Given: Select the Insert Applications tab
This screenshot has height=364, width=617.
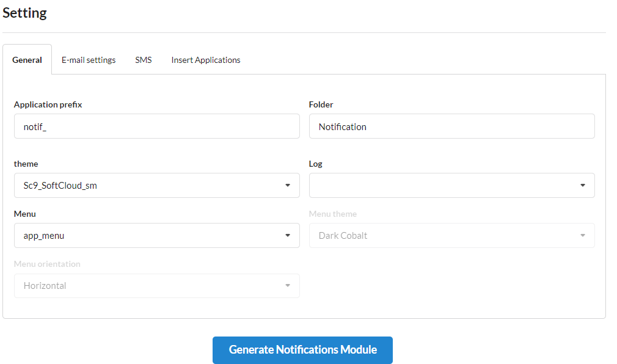Looking at the screenshot, I should pyautogui.click(x=206, y=60).
